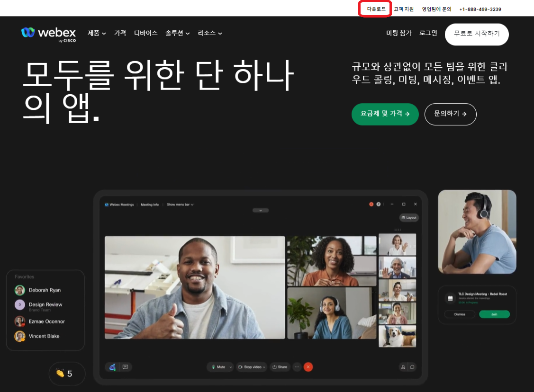Click the Webex AI assistant icon
This screenshot has width=534, height=392.
coord(112,367)
